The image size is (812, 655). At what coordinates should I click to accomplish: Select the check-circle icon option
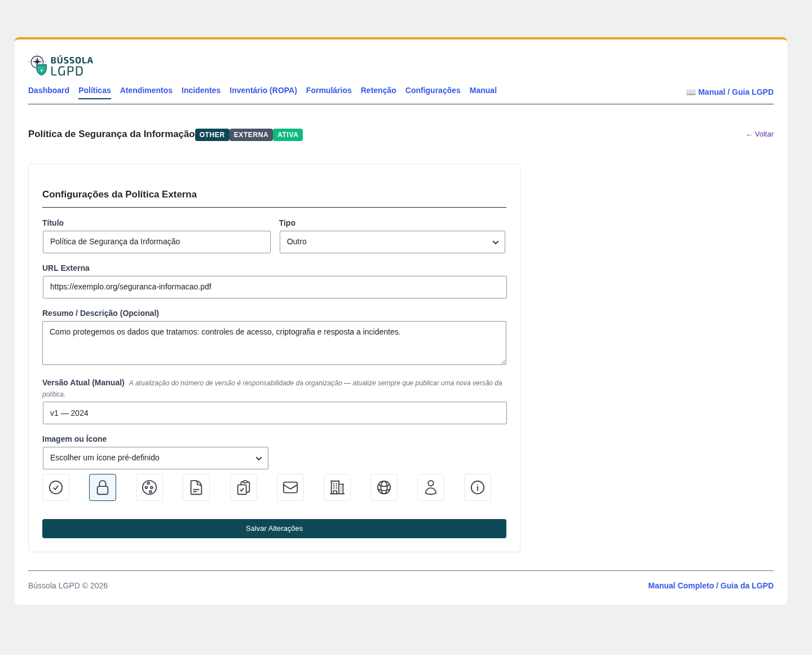[56, 487]
